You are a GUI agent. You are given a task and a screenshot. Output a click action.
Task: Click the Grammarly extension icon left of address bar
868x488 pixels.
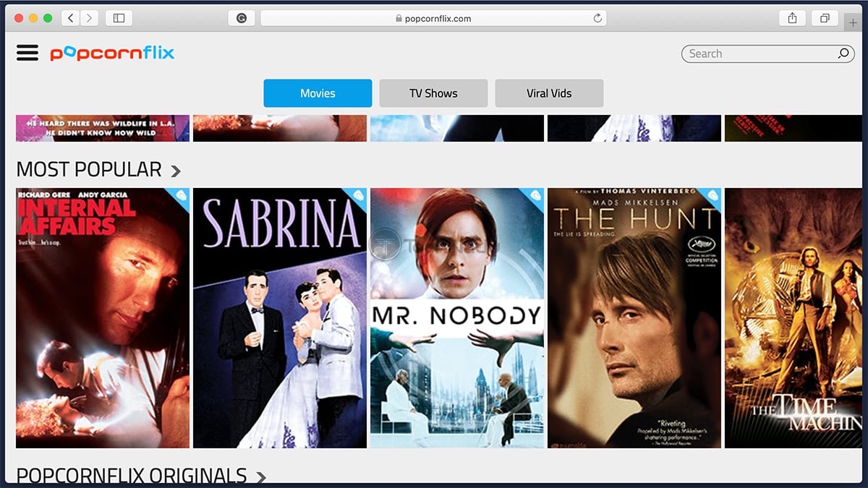point(242,18)
